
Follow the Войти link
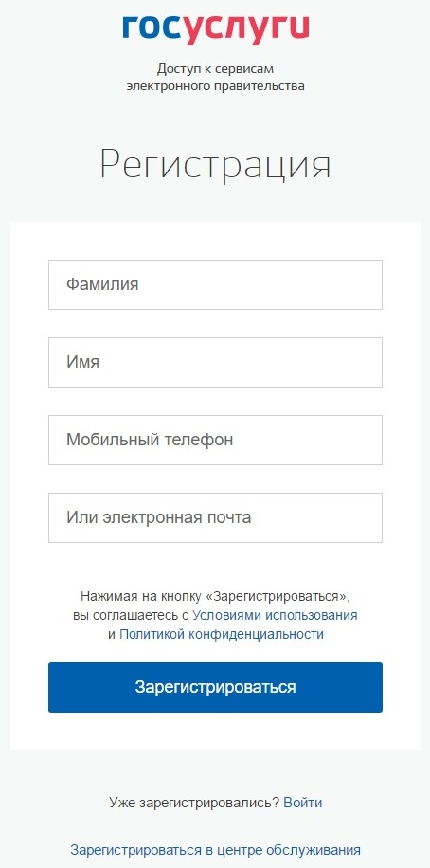coord(303,803)
